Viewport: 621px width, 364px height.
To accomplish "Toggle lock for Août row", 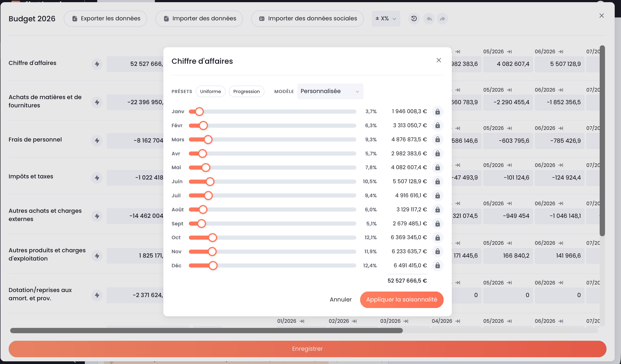I will (438, 210).
